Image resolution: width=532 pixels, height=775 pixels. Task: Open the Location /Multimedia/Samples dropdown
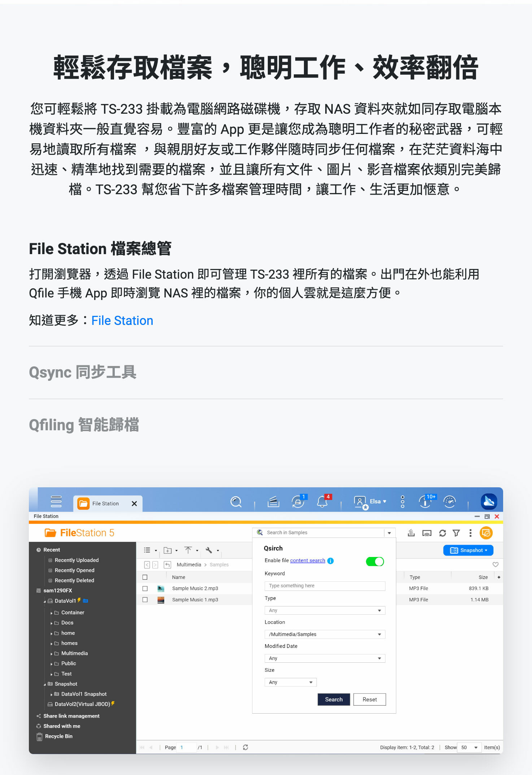pos(325,634)
